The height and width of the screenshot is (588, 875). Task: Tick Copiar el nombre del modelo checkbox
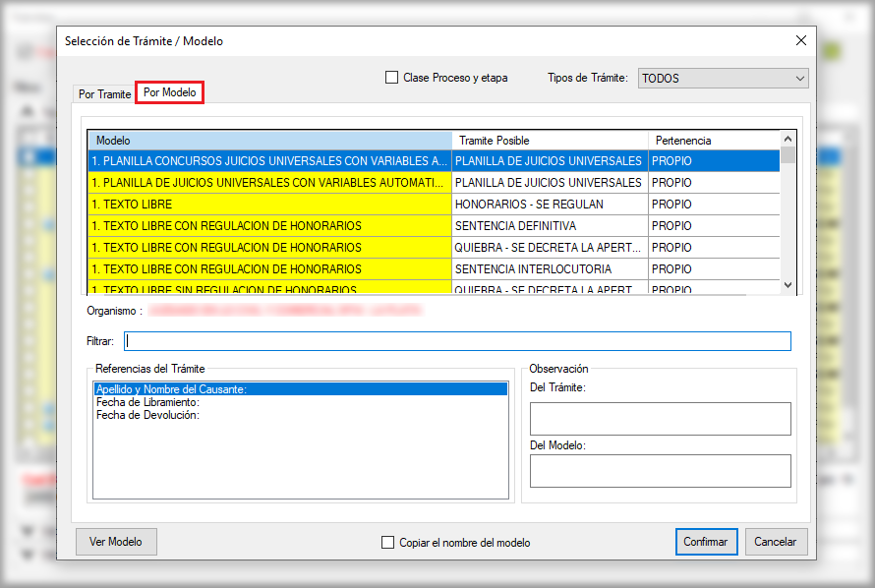[388, 542]
